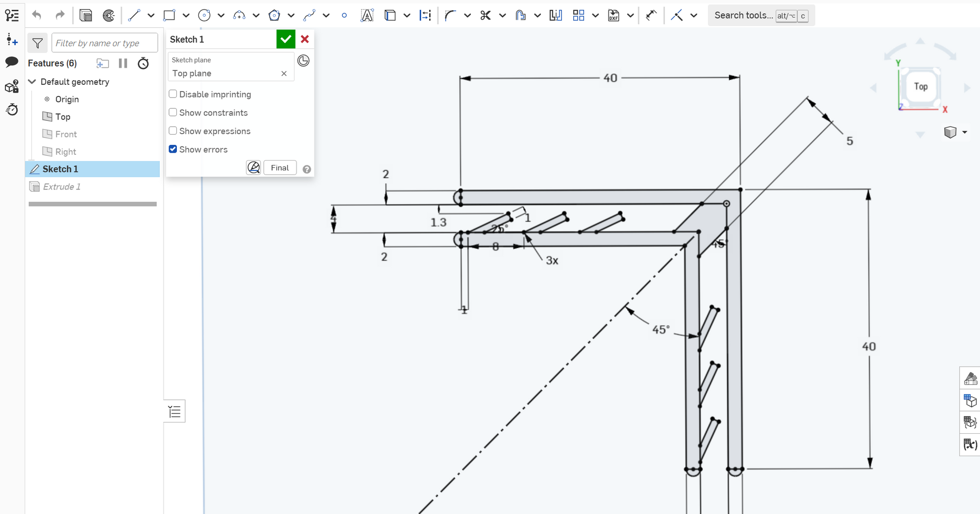This screenshot has height=514, width=980.
Task: Click the add folder icon in Features
Action: pyautogui.click(x=102, y=63)
